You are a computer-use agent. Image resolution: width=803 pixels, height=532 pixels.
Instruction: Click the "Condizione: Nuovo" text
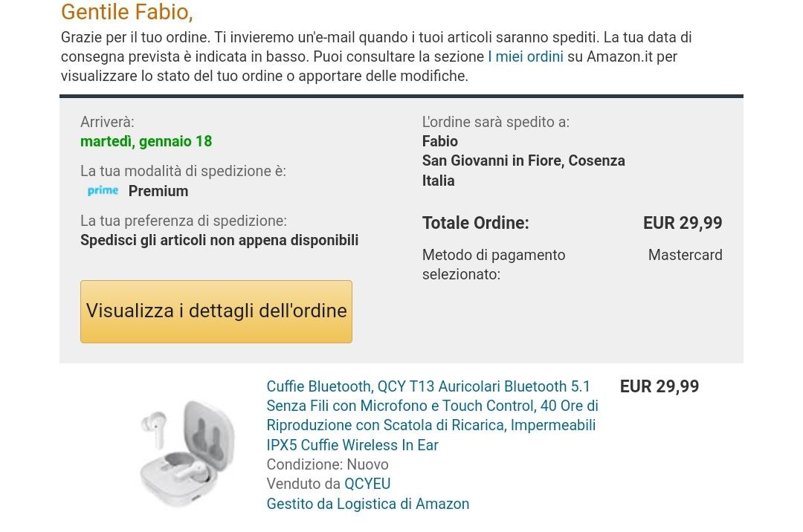[x=327, y=464]
